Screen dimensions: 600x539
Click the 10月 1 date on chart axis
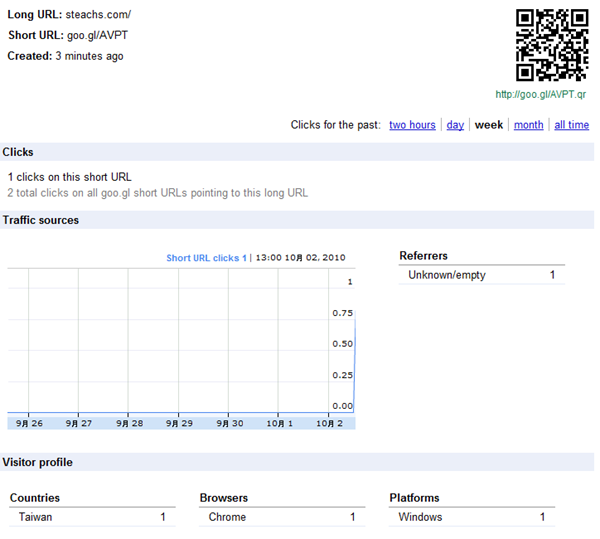279,423
